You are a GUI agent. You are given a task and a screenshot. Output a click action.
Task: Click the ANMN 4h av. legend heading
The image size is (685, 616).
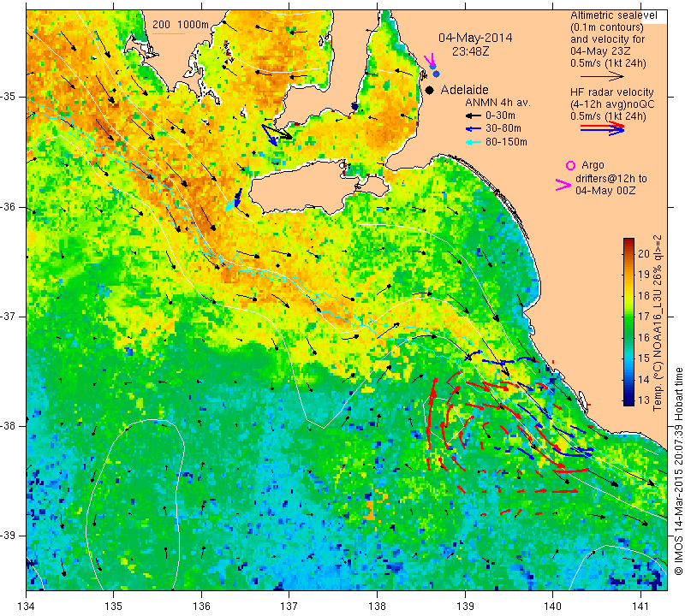(x=497, y=103)
